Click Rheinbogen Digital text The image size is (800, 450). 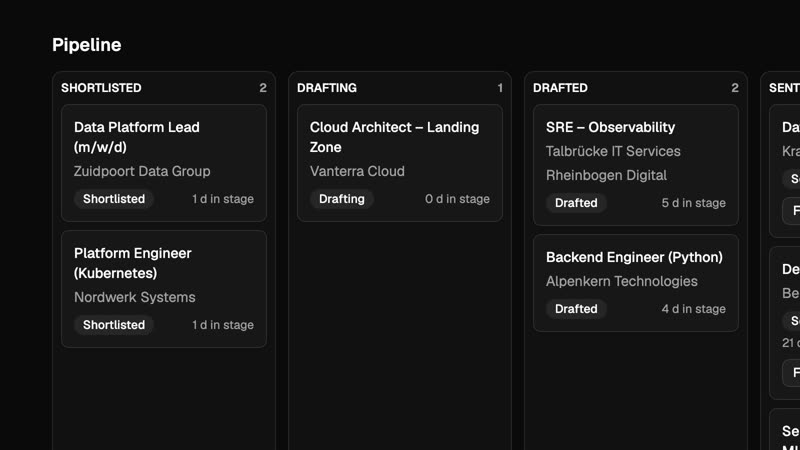click(606, 176)
